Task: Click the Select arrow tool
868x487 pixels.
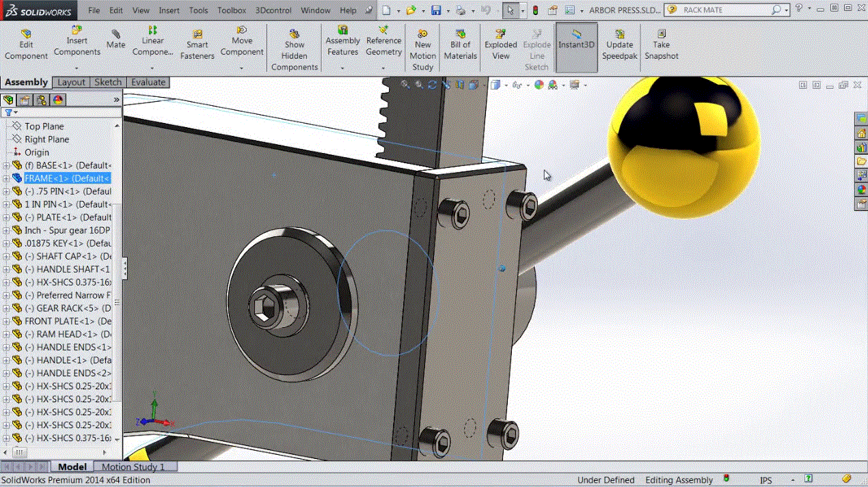Action: 510,10
